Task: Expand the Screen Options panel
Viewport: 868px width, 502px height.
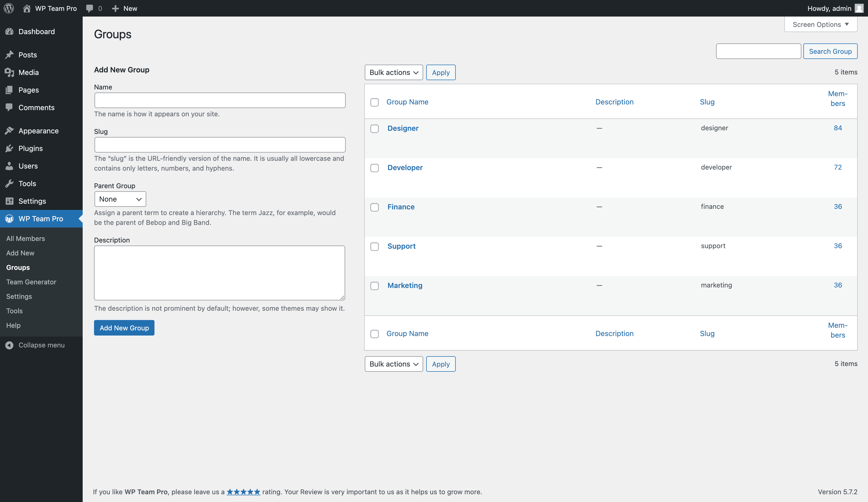Action: pyautogui.click(x=820, y=25)
